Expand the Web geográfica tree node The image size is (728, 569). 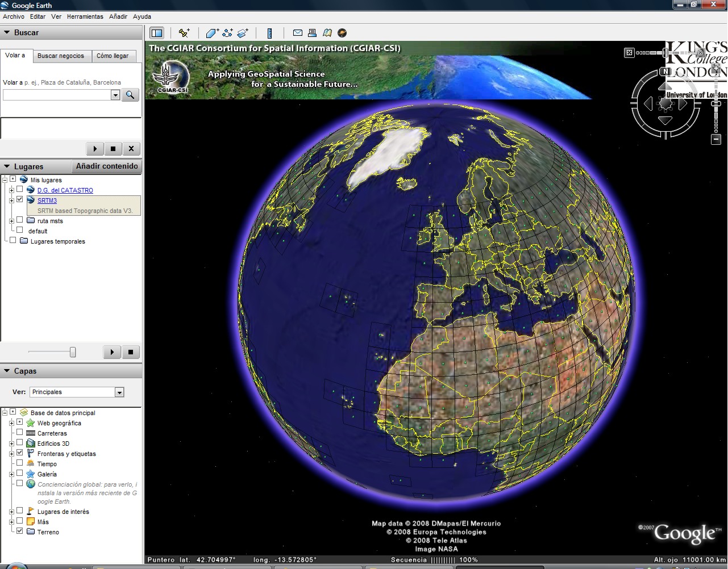click(11, 423)
